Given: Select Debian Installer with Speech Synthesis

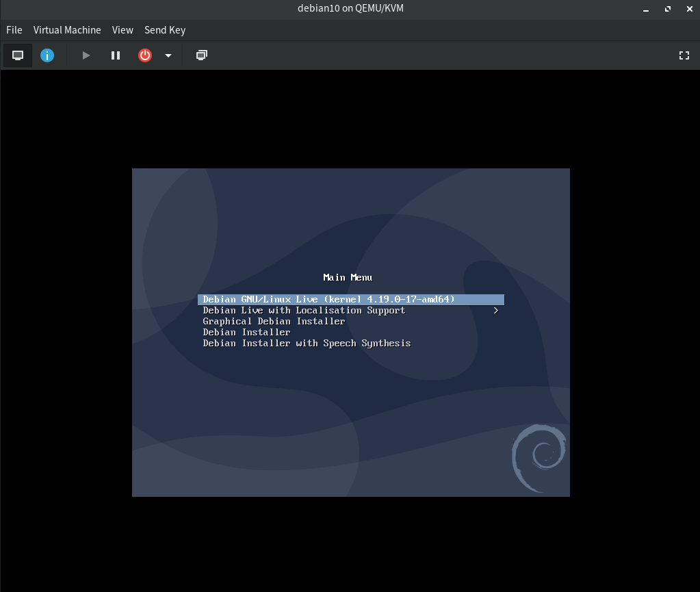Looking at the screenshot, I should pyautogui.click(x=307, y=344).
